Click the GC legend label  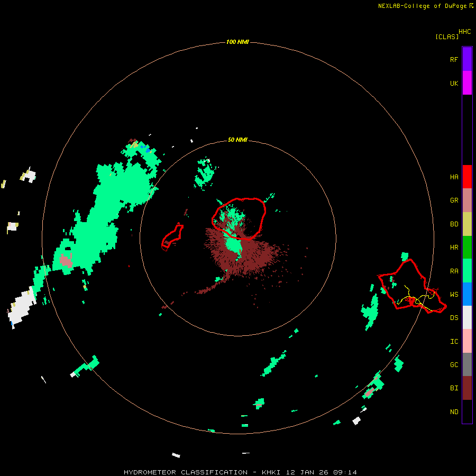tap(454, 365)
